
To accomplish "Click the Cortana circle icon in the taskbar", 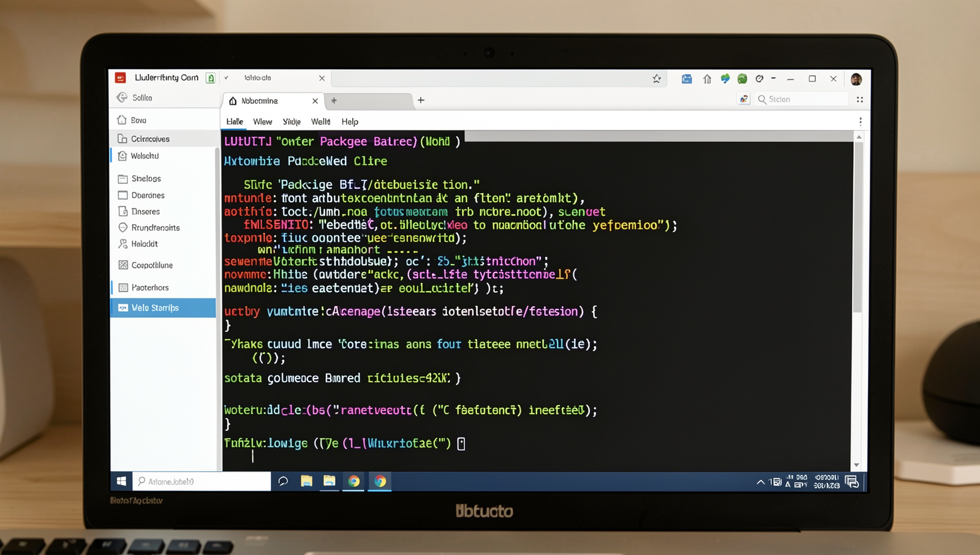I will [x=283, y=481].
